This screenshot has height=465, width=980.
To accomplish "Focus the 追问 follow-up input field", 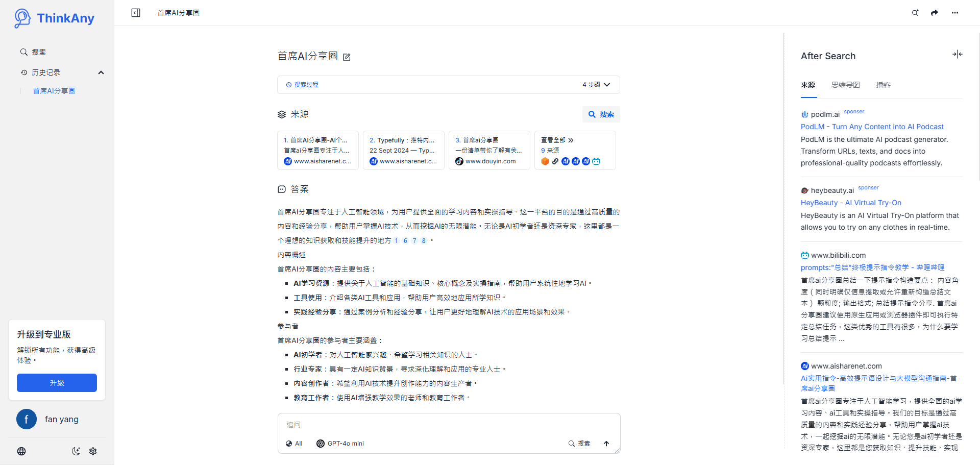I will point(449,425).
